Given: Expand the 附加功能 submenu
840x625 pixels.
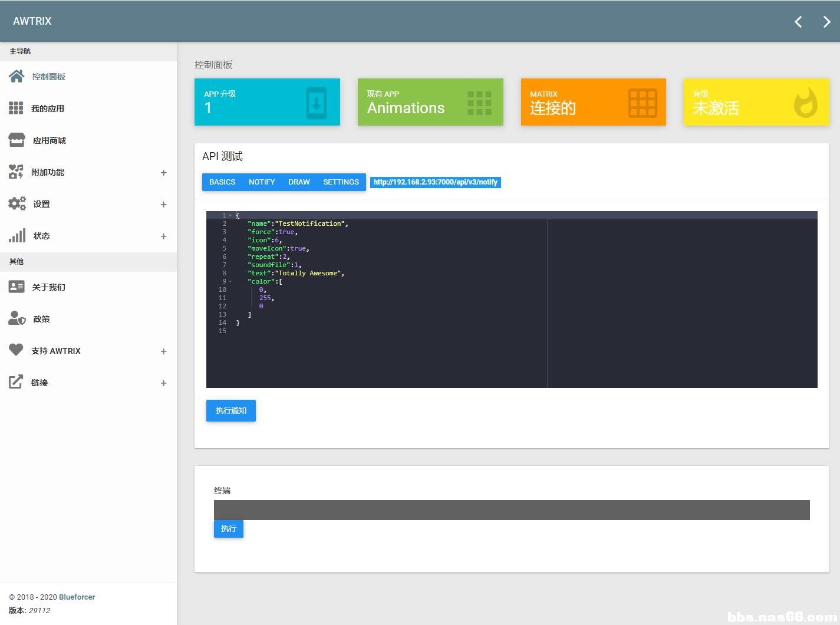Looking at the screenshot, I should pos(163,173).
